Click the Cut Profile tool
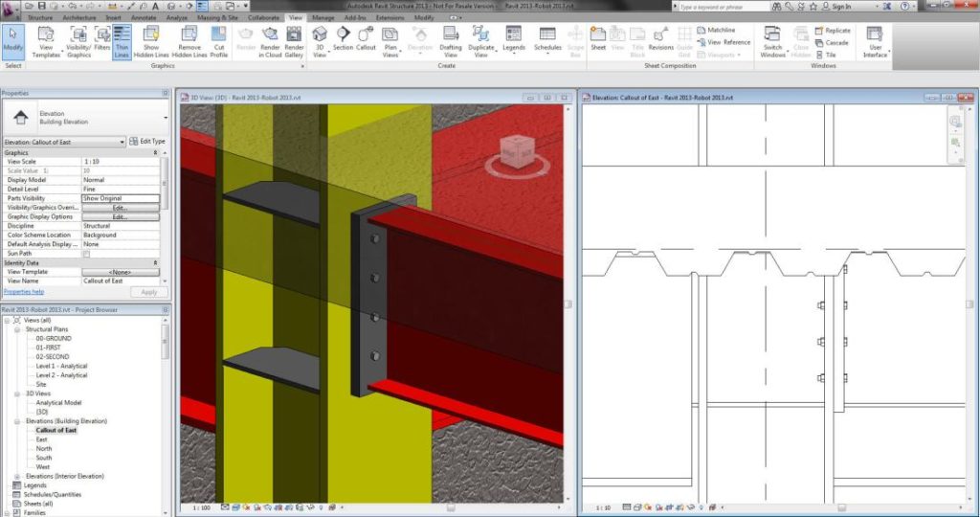980x517 pixels. (x=219, y=40)
